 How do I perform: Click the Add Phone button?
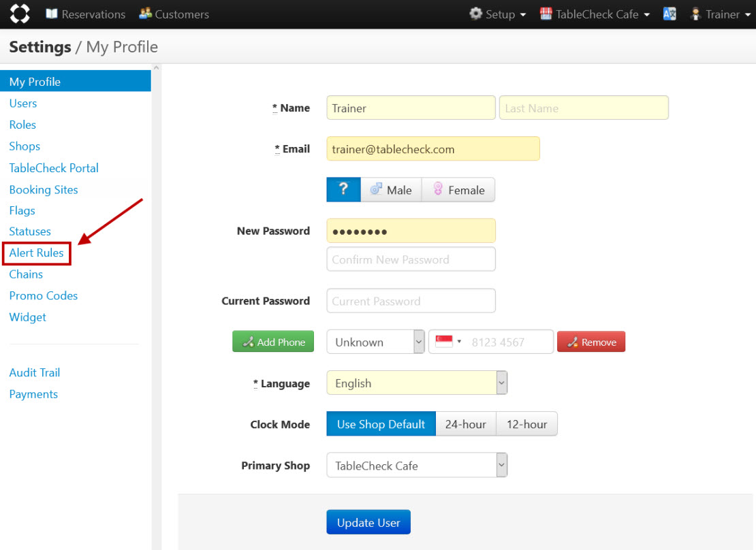273,342
